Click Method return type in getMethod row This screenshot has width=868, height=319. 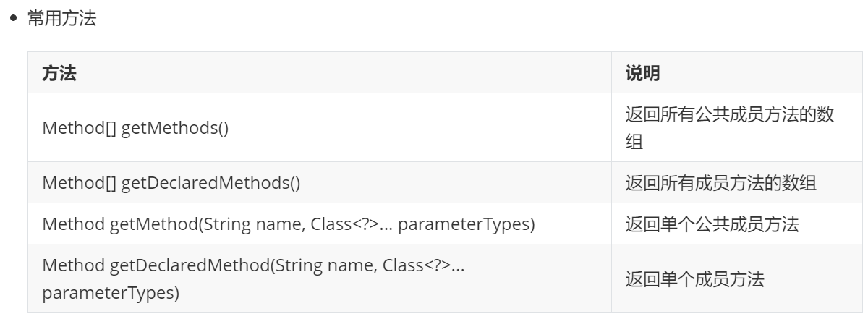point(74,224)
